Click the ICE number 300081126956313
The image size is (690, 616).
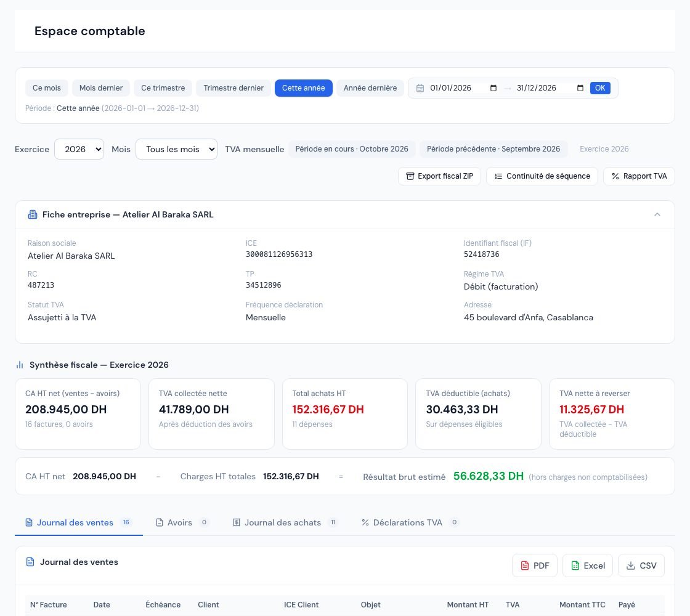[279, 254]
